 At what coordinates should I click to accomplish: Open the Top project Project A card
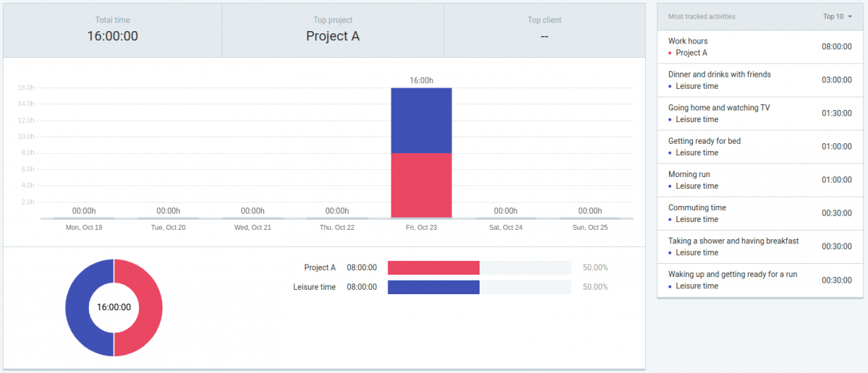coord(333,30)
